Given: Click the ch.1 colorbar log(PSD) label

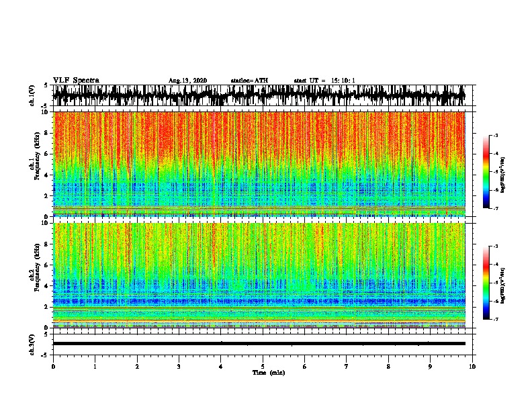Looking at the screenshot, I should tap(502, 175).
